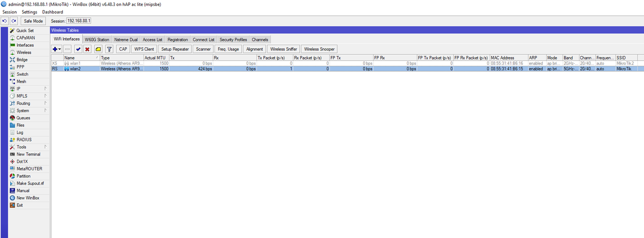
Task: Click the minus Remove toolbar button
Action: click(67, 49)
